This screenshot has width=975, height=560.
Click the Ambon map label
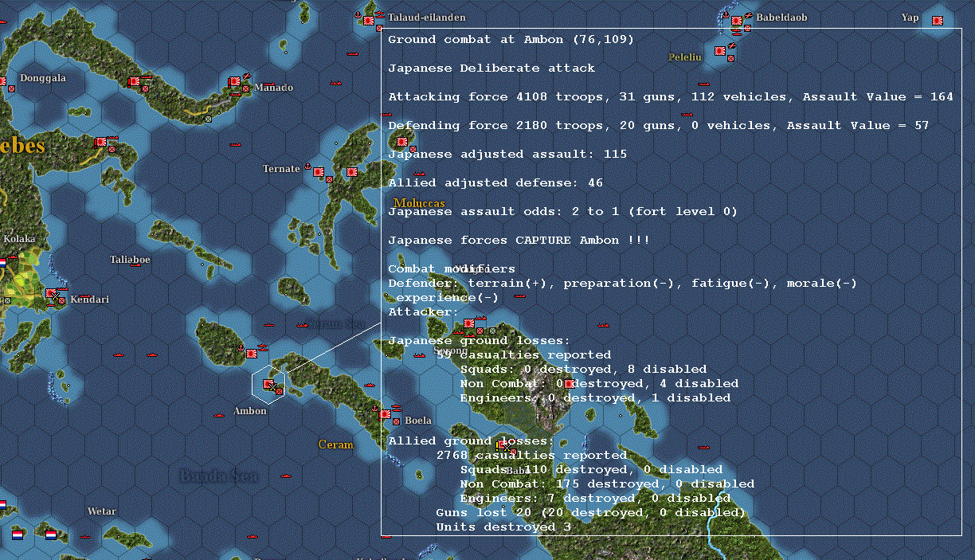point(250,411)
